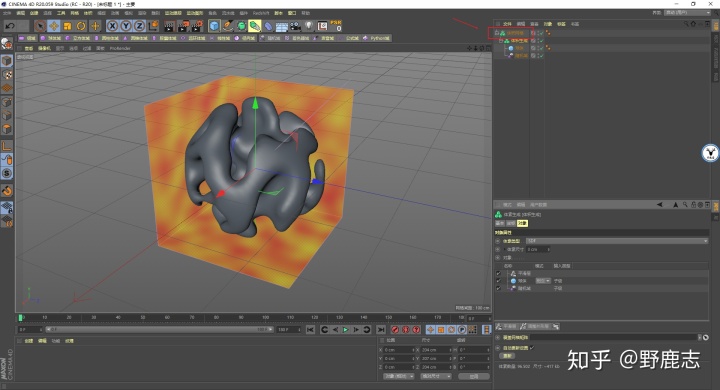Open the ProRender viewport menu

tap(120, 48)
